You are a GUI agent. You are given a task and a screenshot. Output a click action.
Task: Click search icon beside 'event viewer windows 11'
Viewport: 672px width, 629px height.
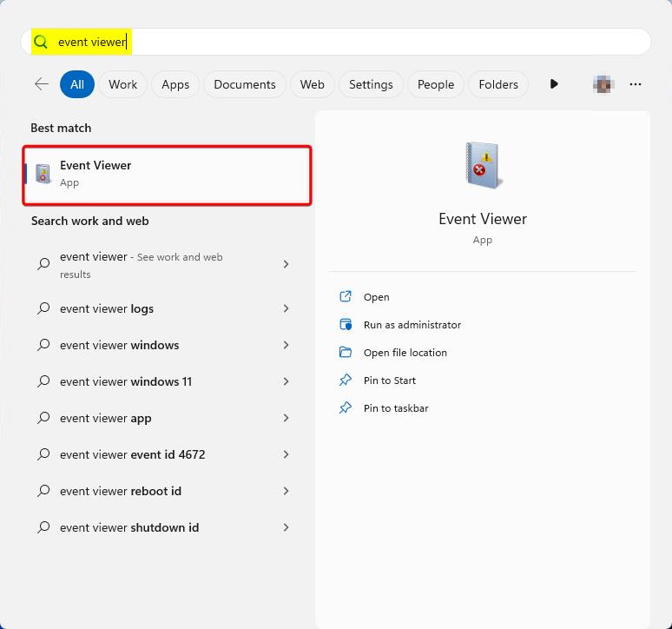(43, 381)
